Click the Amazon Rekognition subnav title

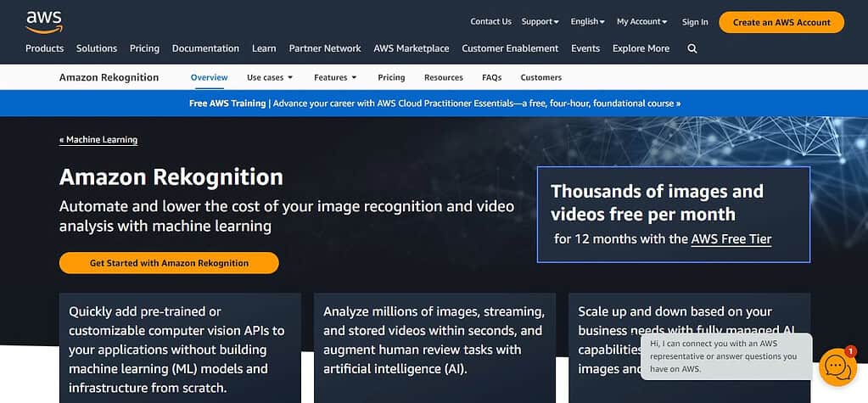pyautogui.click(x=109, y=77)
